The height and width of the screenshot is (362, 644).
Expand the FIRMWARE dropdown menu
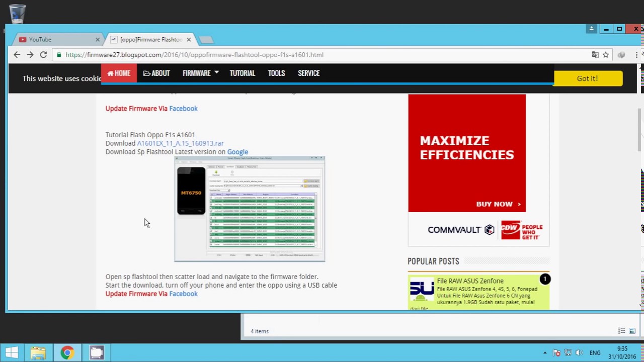pos(200,73)
